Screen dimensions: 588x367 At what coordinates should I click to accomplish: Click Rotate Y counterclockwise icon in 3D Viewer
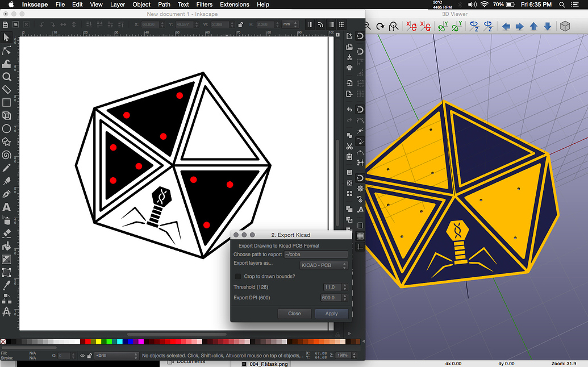click(457, 26)
